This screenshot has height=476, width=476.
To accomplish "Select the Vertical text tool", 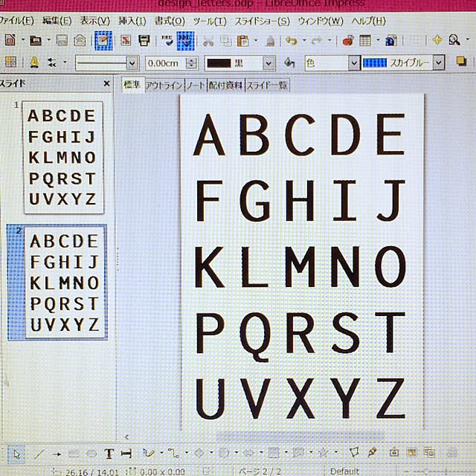I will coord(126,454).
